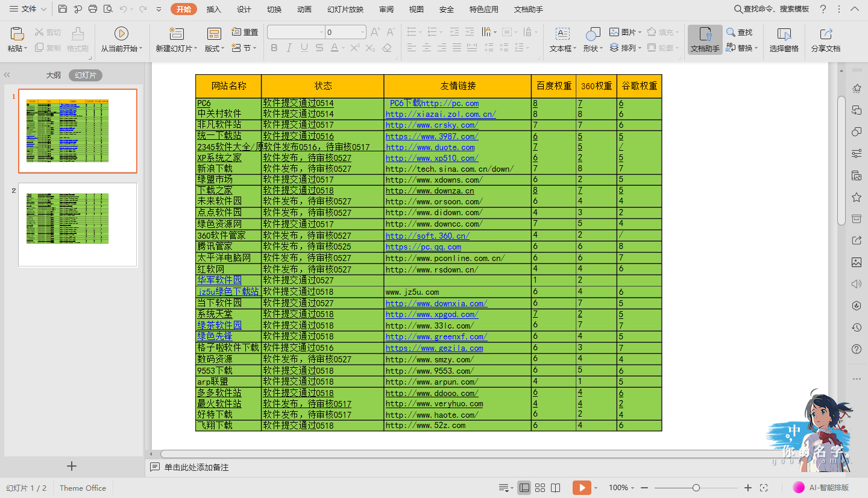This screenshot has height=498, width=868.
Task: Click the Undo arrow icon
Action: 123,9
